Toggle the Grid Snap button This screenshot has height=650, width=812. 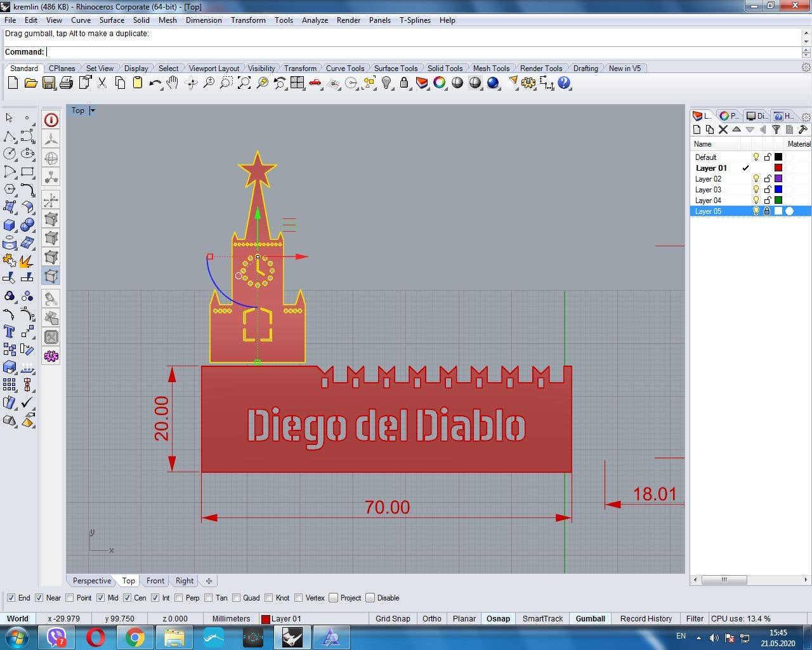click(393, 619)
